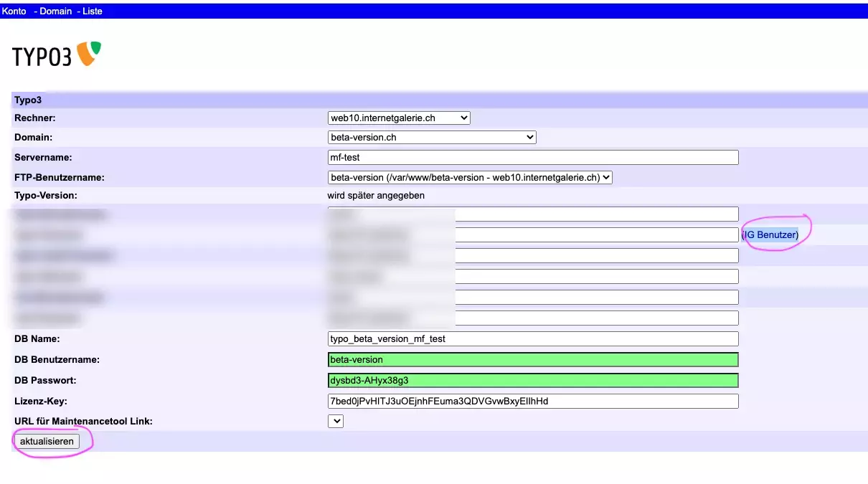Focus the Servername field containing mf-test
The image size is (868, 484).
click(x=533, y=157)
